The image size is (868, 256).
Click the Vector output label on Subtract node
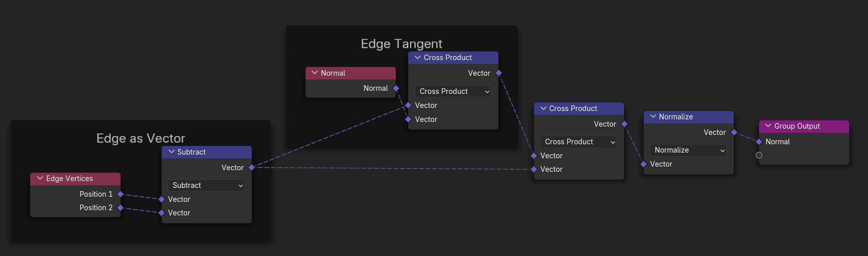232,168
